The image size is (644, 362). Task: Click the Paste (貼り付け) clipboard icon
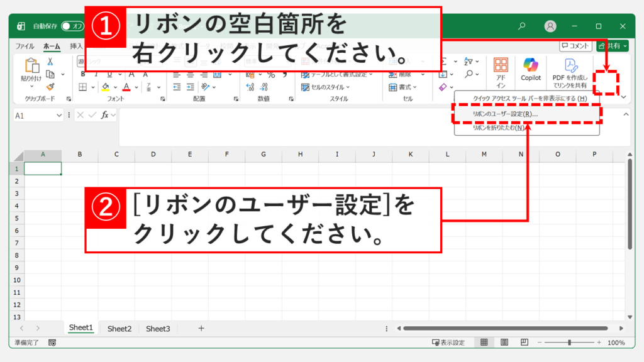click(x=31, y=65)
